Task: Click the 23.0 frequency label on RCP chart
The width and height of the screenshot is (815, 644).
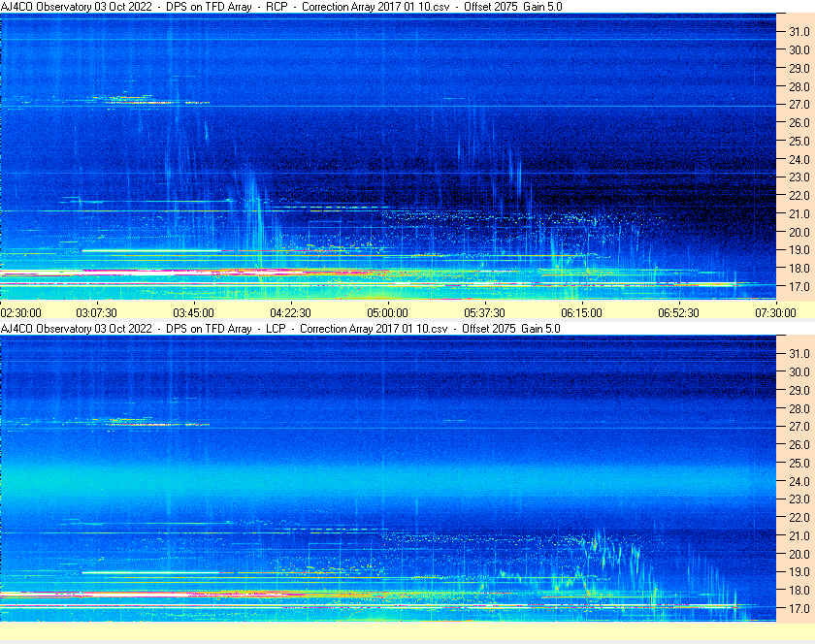Action: point(799,177)
